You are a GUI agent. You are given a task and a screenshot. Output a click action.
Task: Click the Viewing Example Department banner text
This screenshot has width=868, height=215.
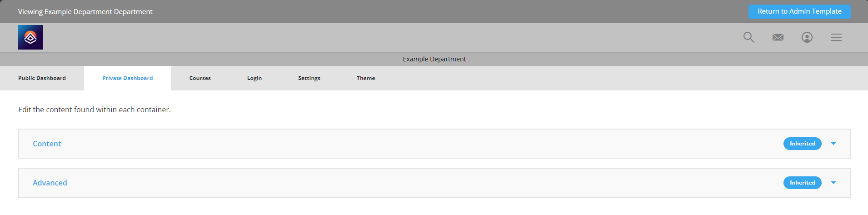[x=85, y=11]
